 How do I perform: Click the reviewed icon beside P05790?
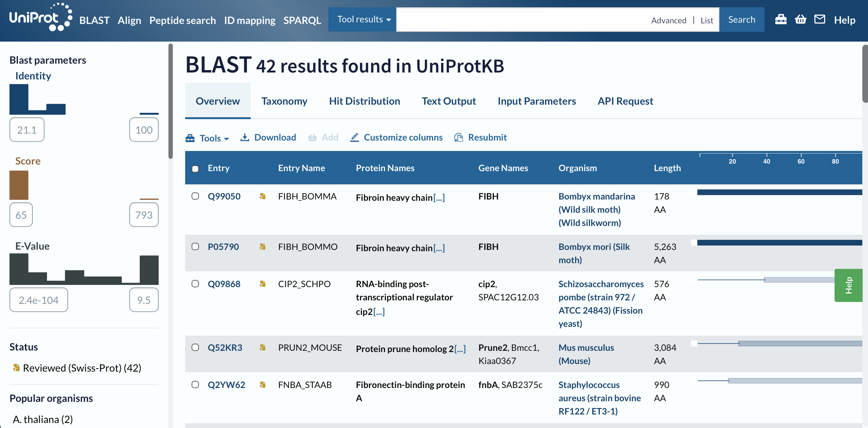coord(262,247)
